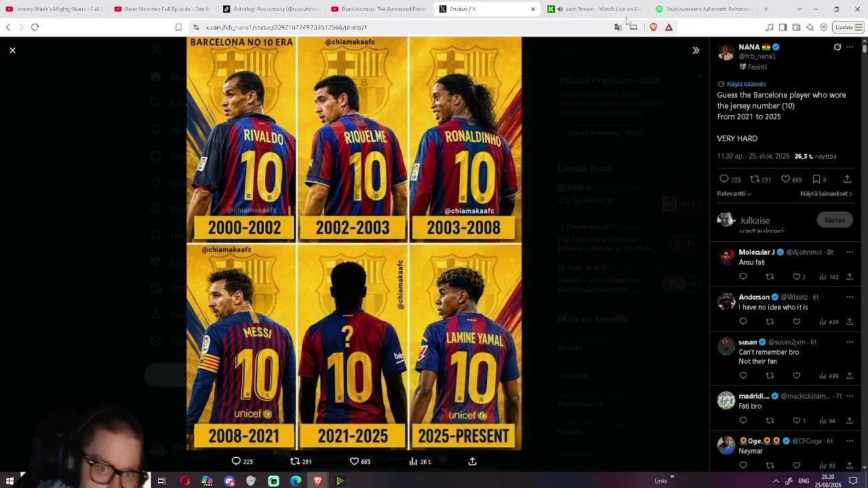Image resolution: width=868 pixels, height=488 pixels.
Task: Open more options on NANA's post
Action: (850, 47)
